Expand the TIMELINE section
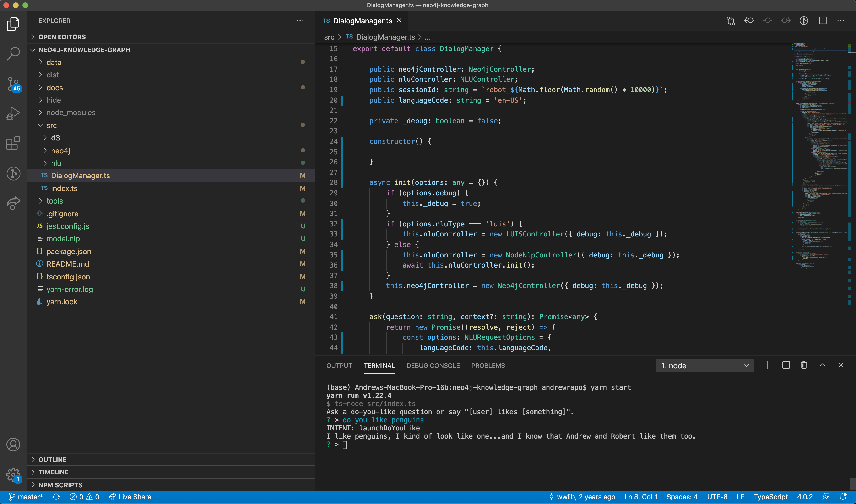 coord(171,472)
